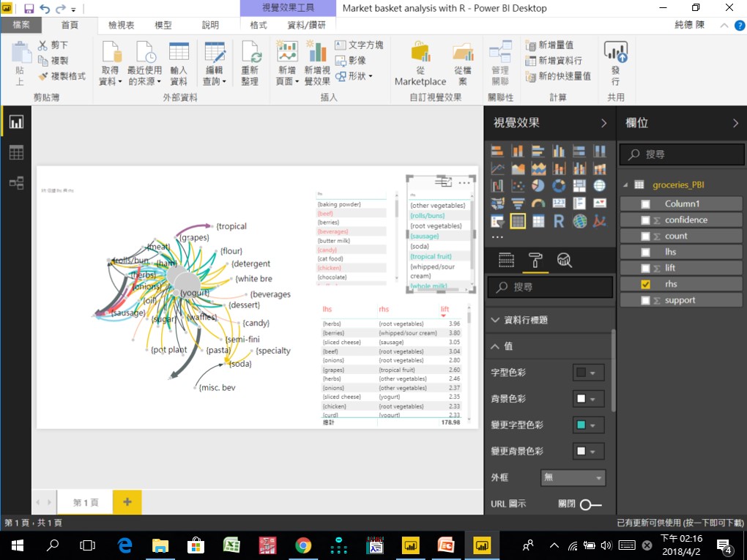Click the 管理關聯 button
The width and height of the screenshot is (747, 560).
pos(500,64)
